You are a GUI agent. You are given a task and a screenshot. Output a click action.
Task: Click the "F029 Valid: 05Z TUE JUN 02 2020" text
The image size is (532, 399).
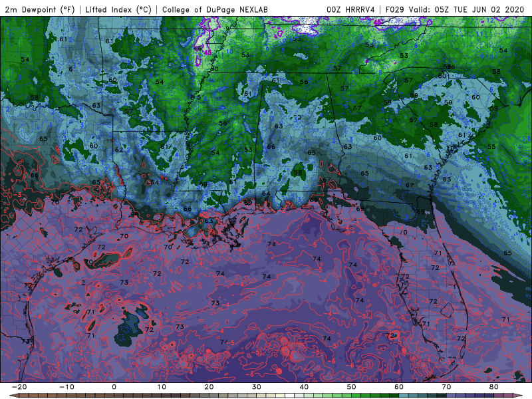pyautogui.click(x=455, y=9)
